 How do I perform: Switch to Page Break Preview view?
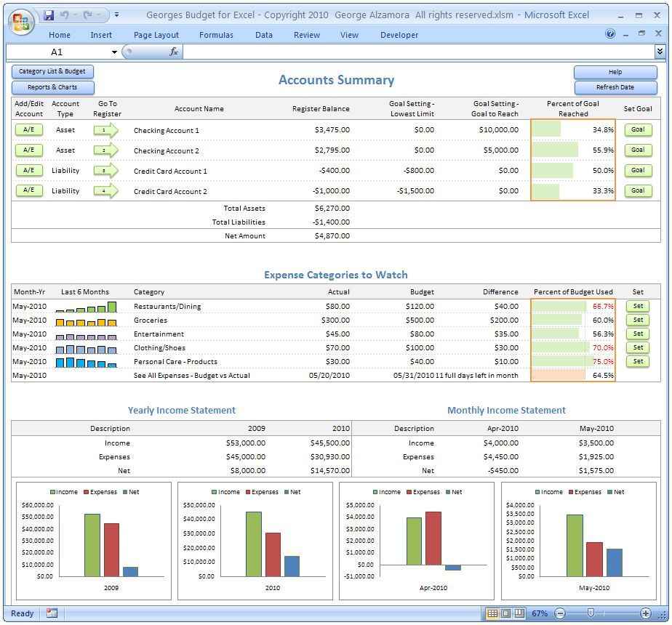tap(519, 613)
